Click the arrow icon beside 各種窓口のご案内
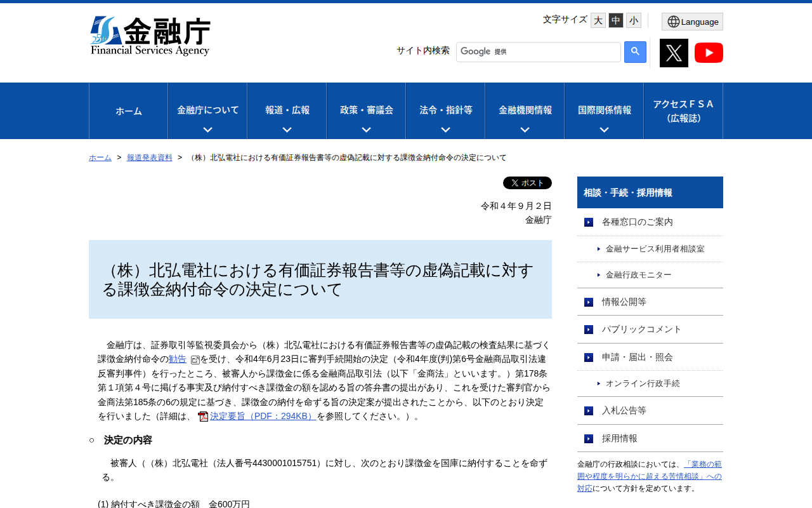Screen dimensions: 812x508 pos(589,222)
